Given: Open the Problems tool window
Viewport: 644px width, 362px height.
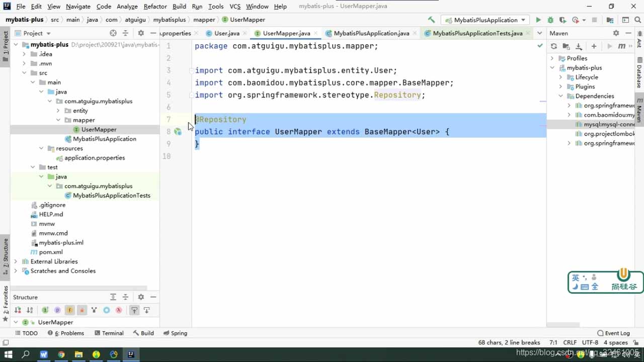Looking at the screenshot, I should [66, 333].
